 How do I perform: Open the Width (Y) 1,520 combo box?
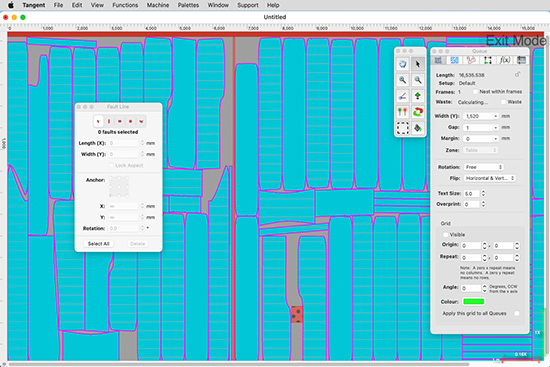[x=481, y=116]
